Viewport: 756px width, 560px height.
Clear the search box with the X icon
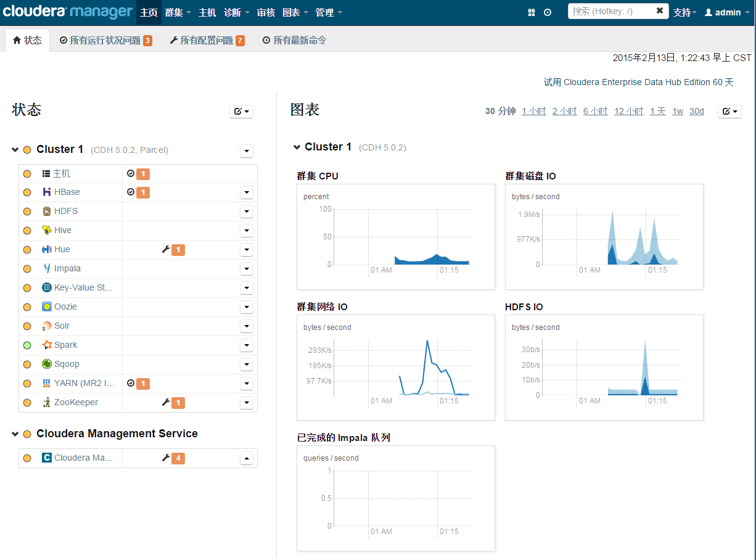660,11
